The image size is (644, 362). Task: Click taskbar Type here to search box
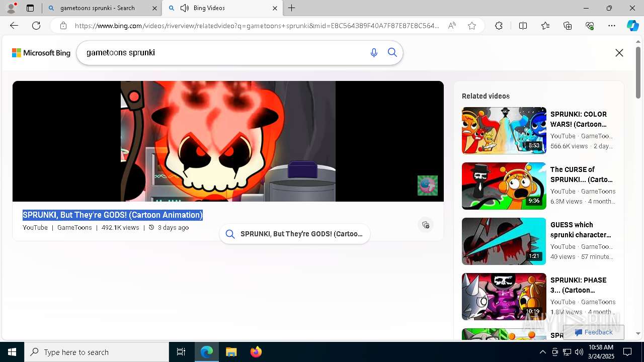tap(97, 352)
